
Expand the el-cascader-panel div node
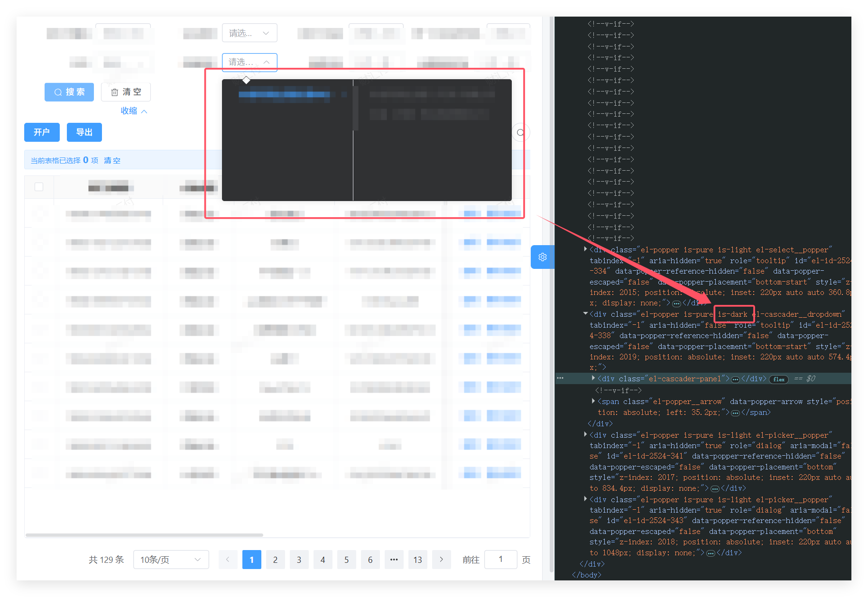pos(593,378)
